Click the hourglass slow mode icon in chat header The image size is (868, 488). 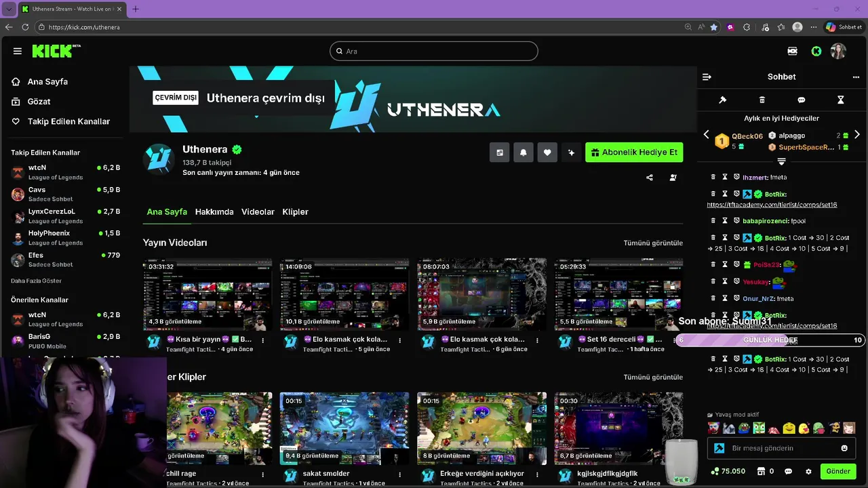click(841, 100)
